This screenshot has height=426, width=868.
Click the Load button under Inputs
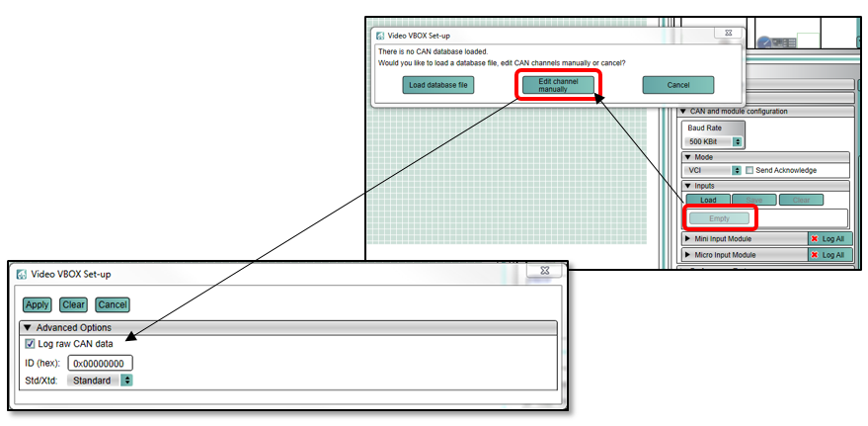point(708,200)
